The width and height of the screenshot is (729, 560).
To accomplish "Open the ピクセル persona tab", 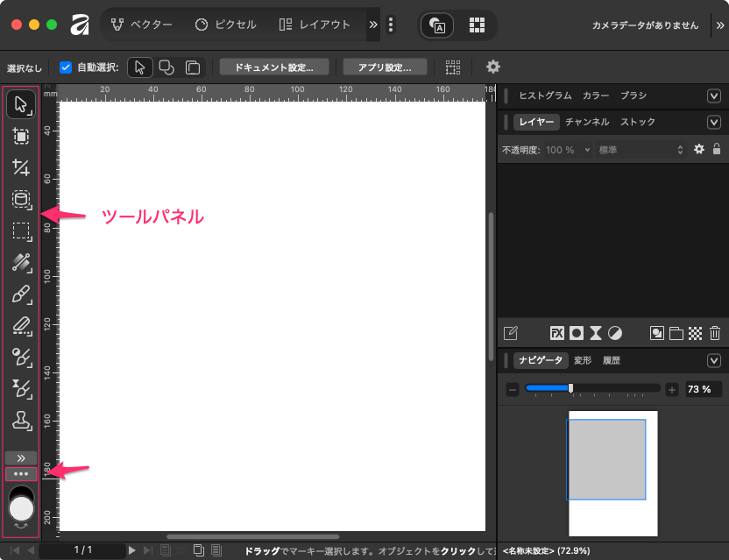I will pos(226,25).
